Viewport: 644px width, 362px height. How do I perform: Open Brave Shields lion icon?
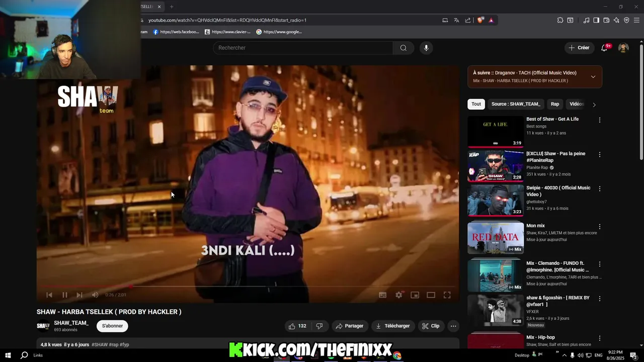coord(480,20)
